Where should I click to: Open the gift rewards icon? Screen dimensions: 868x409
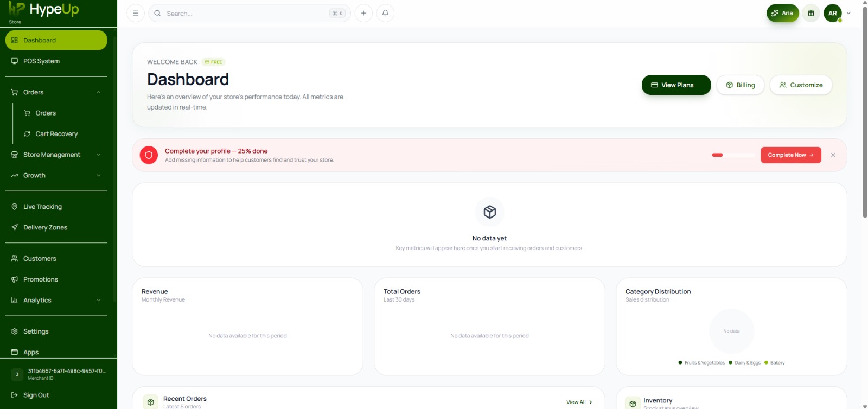pos(811,13)
